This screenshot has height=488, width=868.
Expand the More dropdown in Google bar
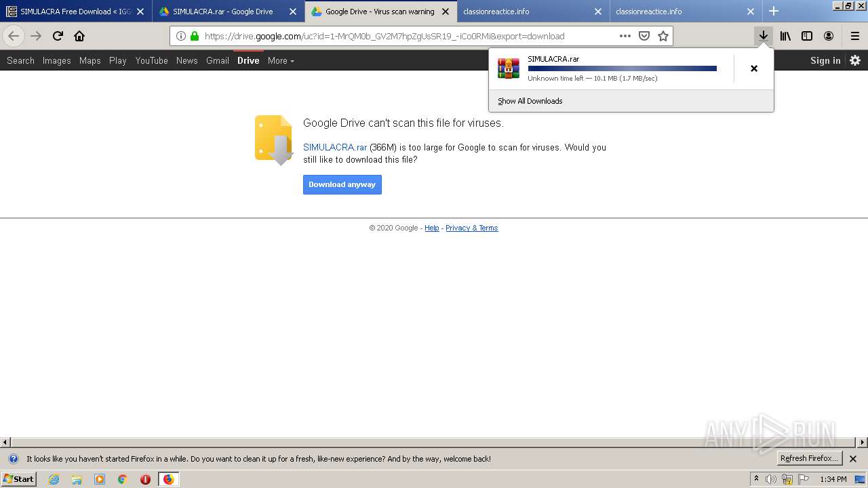[x=281, y=60]
